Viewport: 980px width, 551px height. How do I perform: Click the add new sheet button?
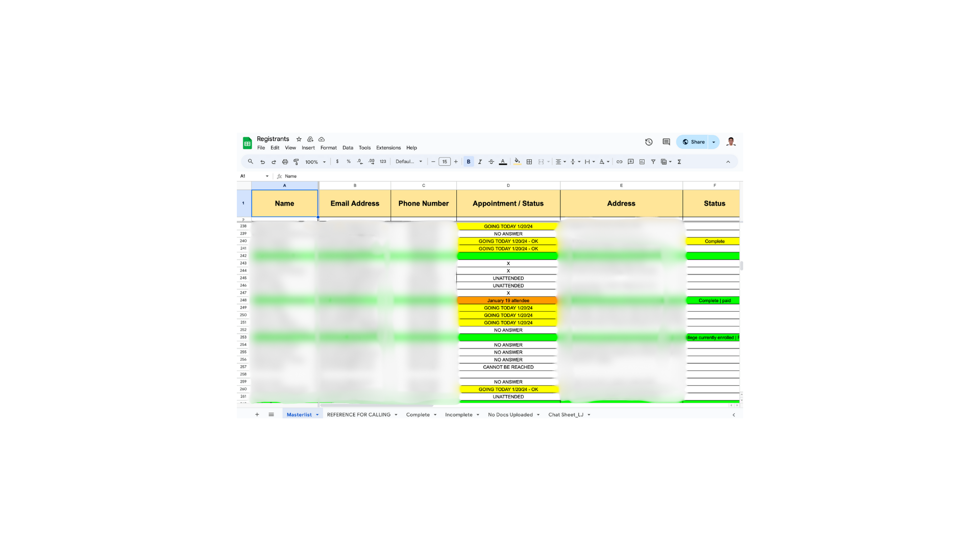(257, 415)
